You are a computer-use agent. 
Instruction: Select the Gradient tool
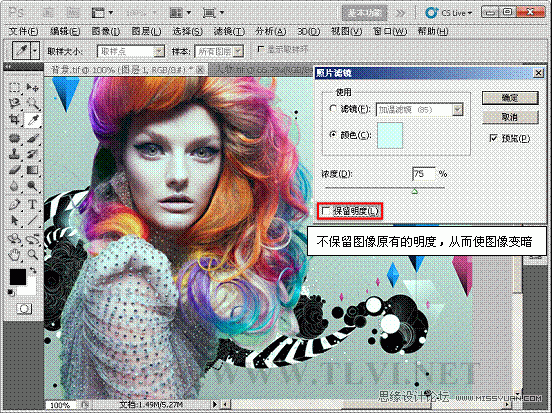point(32,170)
